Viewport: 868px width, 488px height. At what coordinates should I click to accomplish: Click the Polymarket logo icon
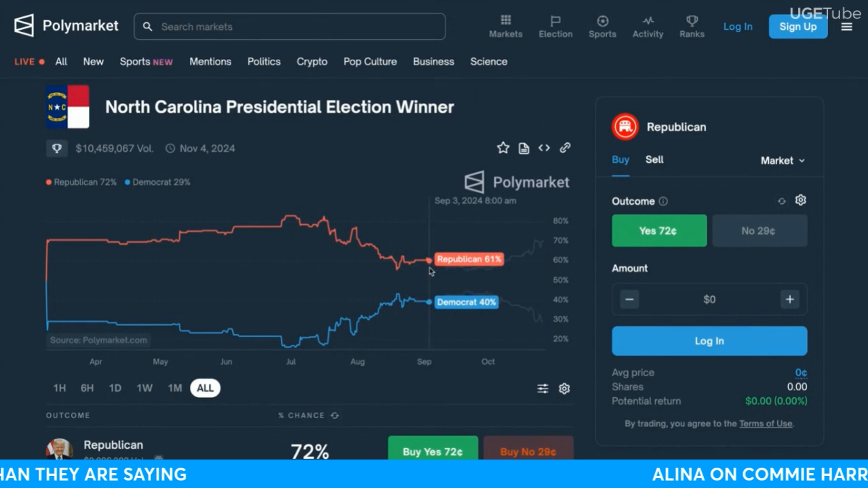click(24, 26)
